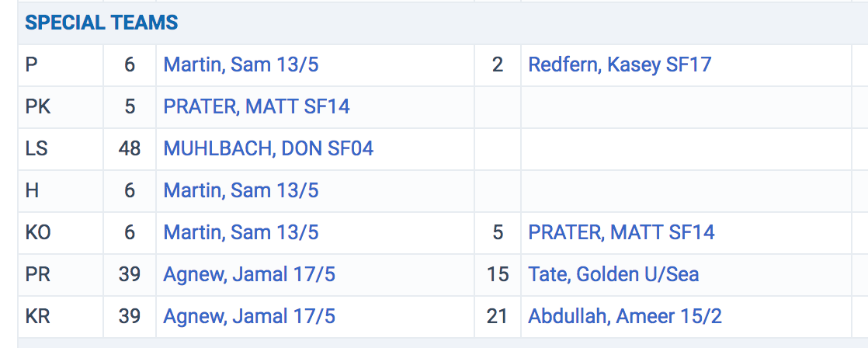Open the Abdullah, Ameer 15/2 link
The height and width of the screenshot is (348, 868).
[x=623, y=316]
